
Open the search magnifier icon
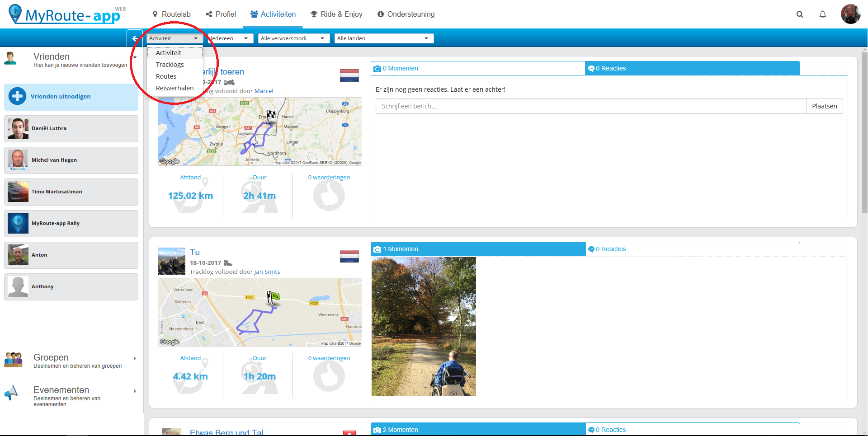click(x=800, y=14)
